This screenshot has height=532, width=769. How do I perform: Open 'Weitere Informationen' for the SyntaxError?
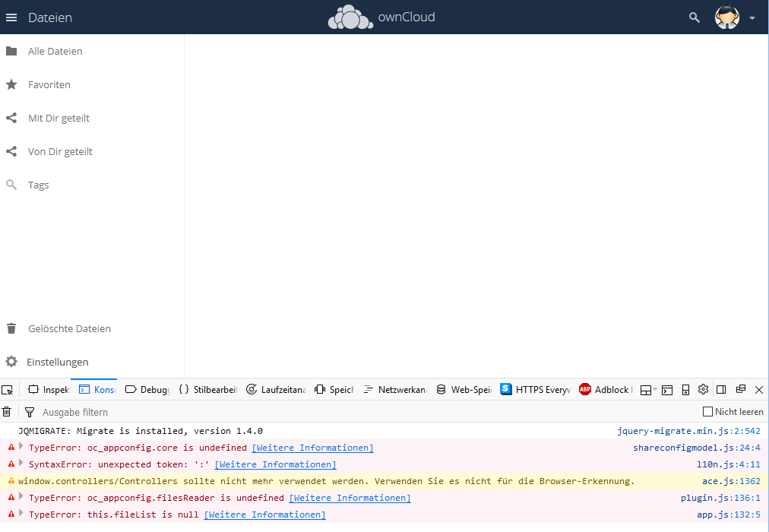(x=275, y=464)
